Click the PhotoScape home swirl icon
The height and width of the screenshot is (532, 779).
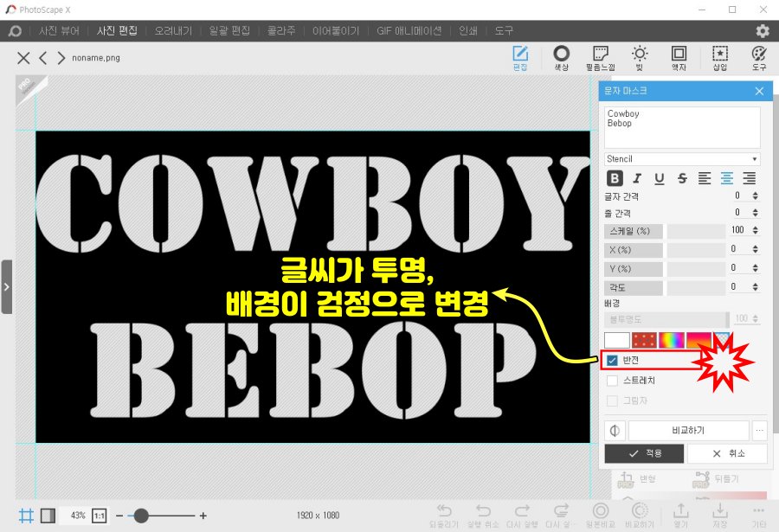(x=15, y=31)
